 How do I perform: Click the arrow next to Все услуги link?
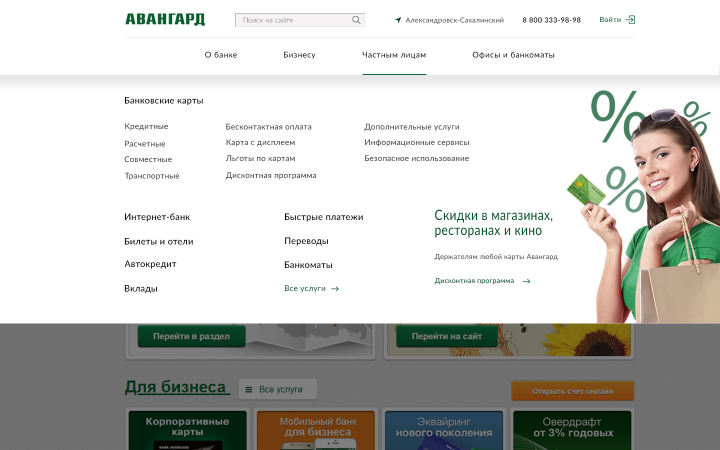pyautogui.click(x=335, y=289)
